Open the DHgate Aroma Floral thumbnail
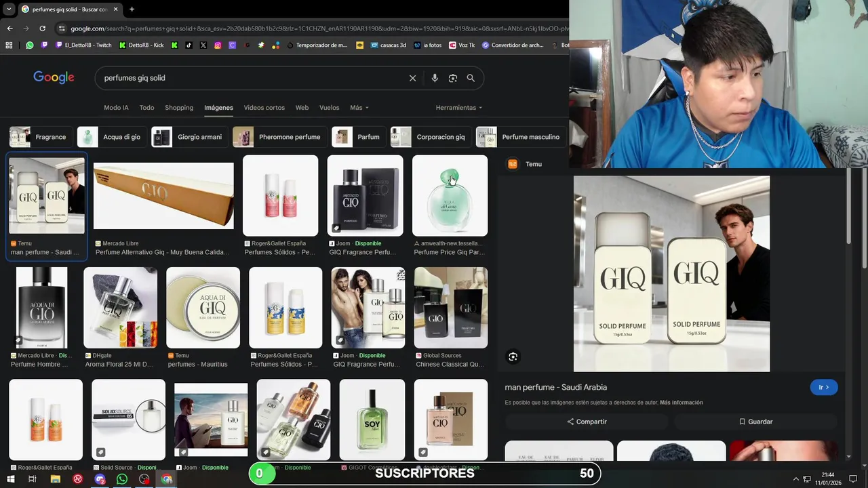Viewport: 868px width, 488px height. (120, 308)
